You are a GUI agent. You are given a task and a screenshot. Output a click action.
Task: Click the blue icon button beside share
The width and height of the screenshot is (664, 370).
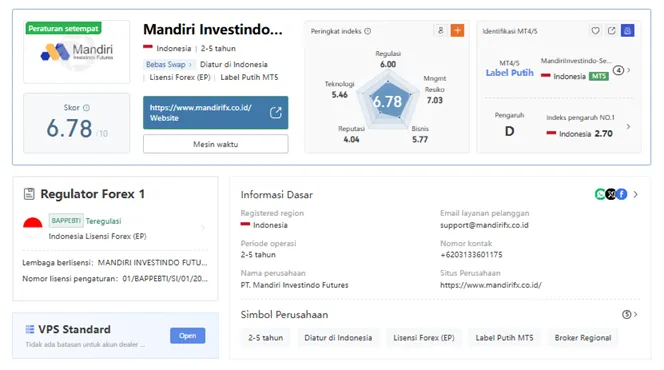(x=628, y=30)
